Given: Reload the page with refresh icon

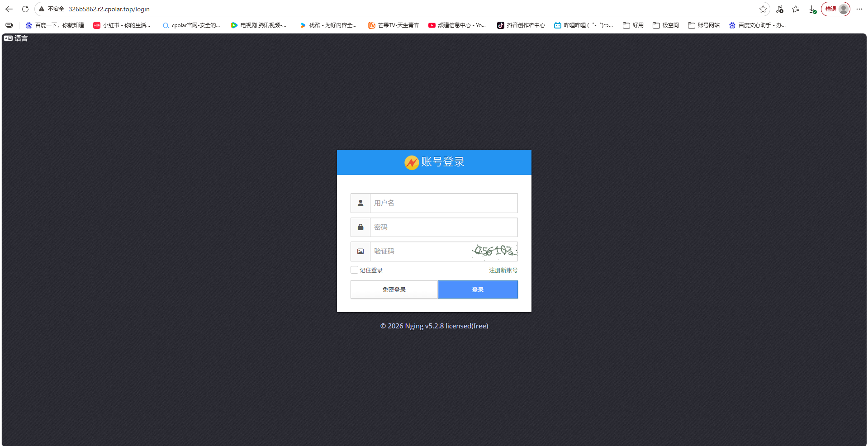Looking at the screenshot, I should pyautogui.click(x=25, y=9).
